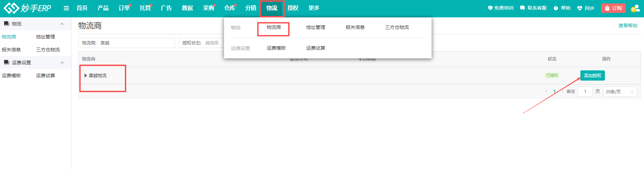Select 运费模板 in the dropdown menu

[x=276, y=48]
